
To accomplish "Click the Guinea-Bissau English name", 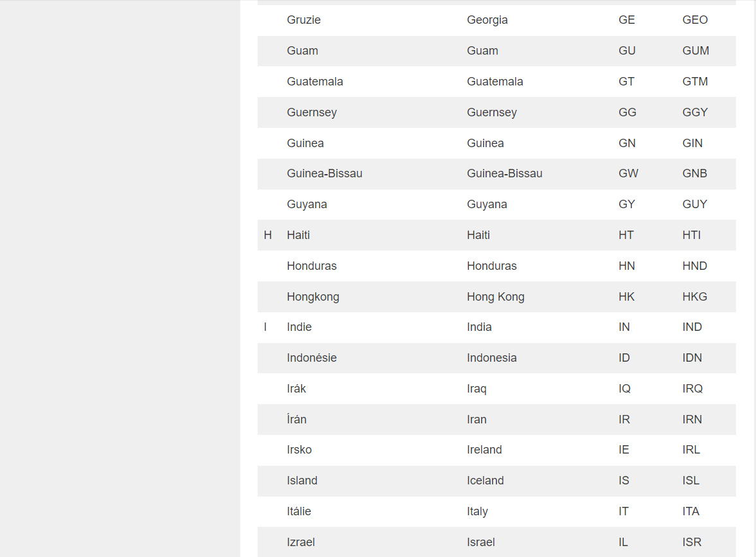I will (x=504, y=173).
